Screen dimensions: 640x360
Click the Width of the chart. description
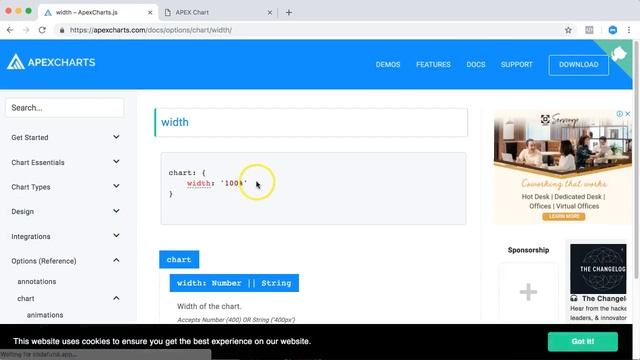[x=209, y=306]
